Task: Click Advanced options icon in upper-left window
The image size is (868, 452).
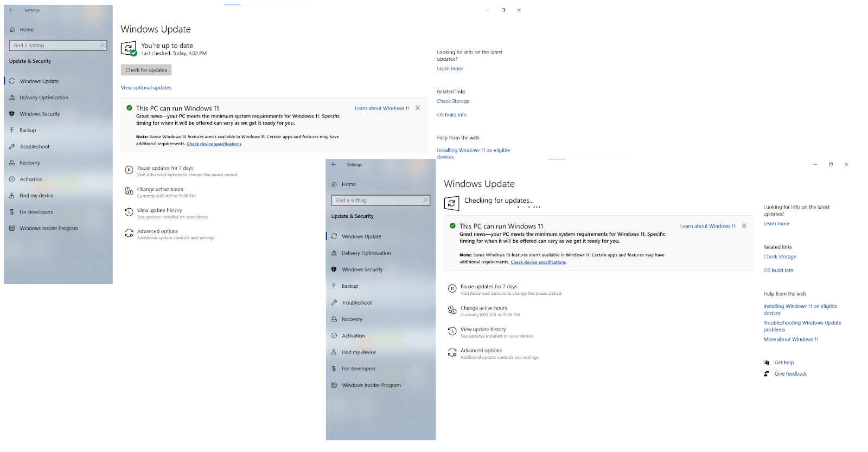Action: 129,234
